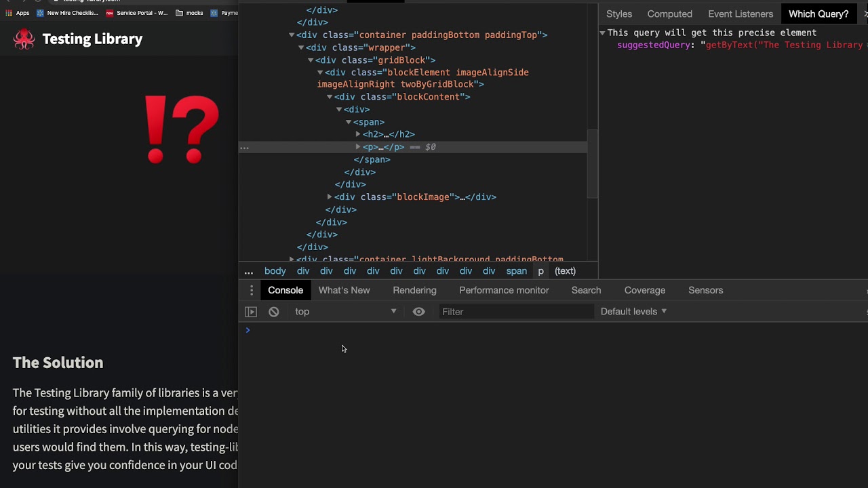This screenshot has width=868, height=488.
Task: Toggle the live expression eye icon
Action: pos(418,312)
